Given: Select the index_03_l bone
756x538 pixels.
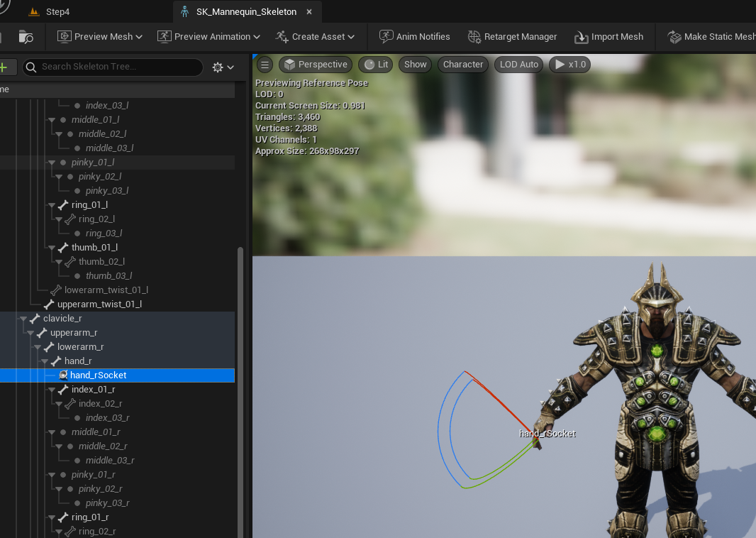Looking at the screenshot, I should click(x=107, y=105).
